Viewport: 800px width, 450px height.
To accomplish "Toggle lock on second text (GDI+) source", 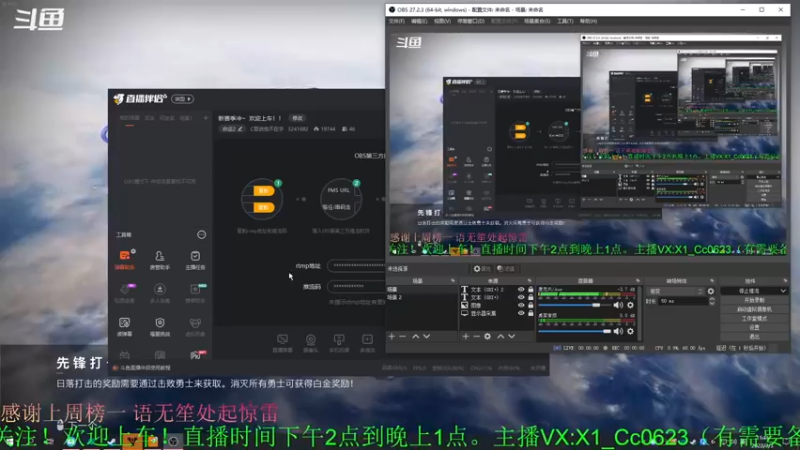I will (x=531, y=297).
